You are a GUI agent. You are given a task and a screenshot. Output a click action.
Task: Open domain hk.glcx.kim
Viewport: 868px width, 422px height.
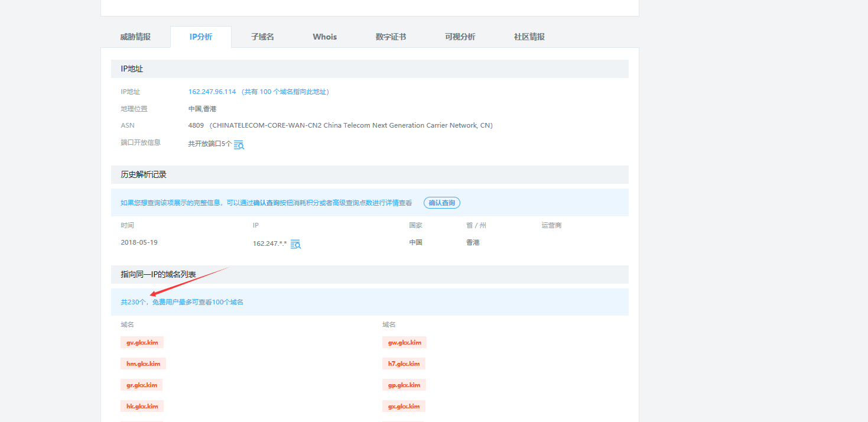click(x=142, y=406)
